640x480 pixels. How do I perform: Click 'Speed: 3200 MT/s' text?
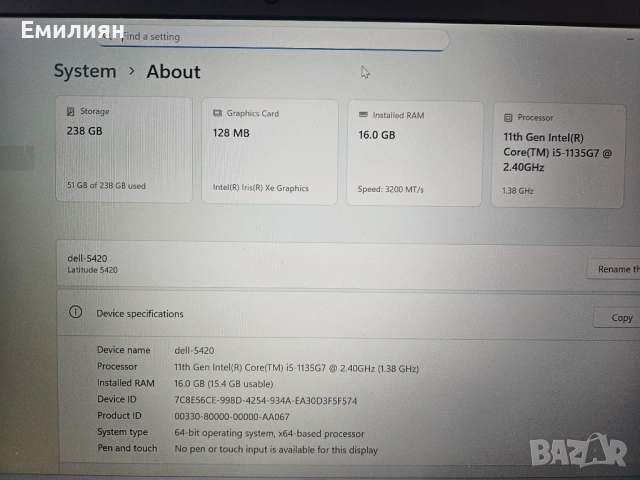point(391,189)
